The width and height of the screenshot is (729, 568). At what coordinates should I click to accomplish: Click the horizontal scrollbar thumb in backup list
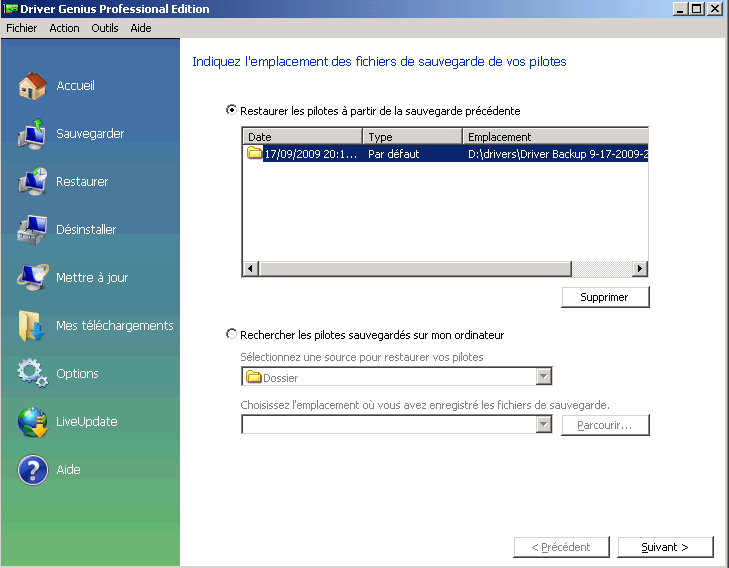415,269
